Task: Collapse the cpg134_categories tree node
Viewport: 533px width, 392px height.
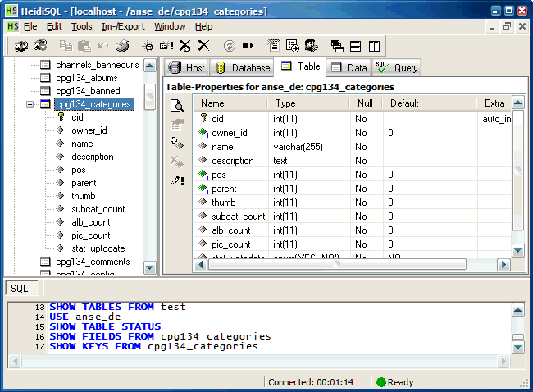Action: click(30, 104)
